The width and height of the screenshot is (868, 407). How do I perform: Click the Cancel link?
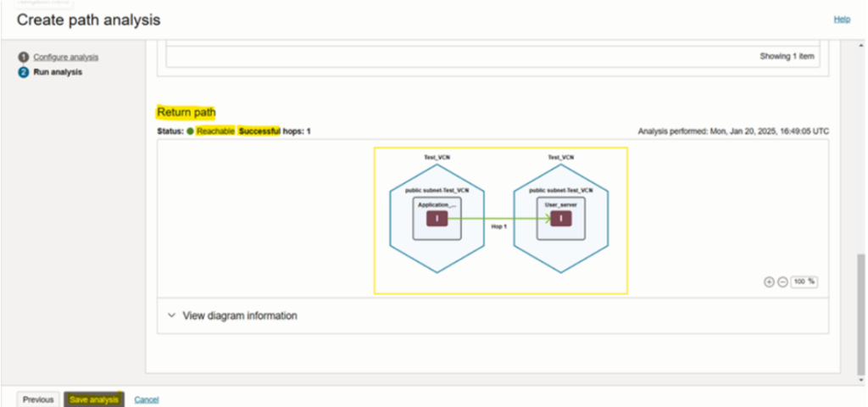[147, 399]
